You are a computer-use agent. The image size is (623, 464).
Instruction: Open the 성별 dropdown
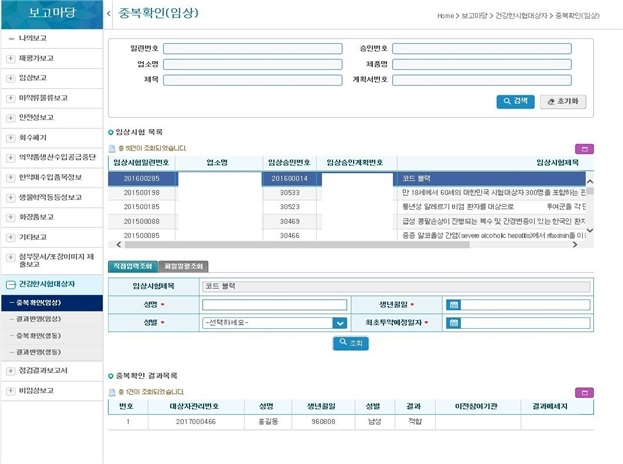pos(340,323)
